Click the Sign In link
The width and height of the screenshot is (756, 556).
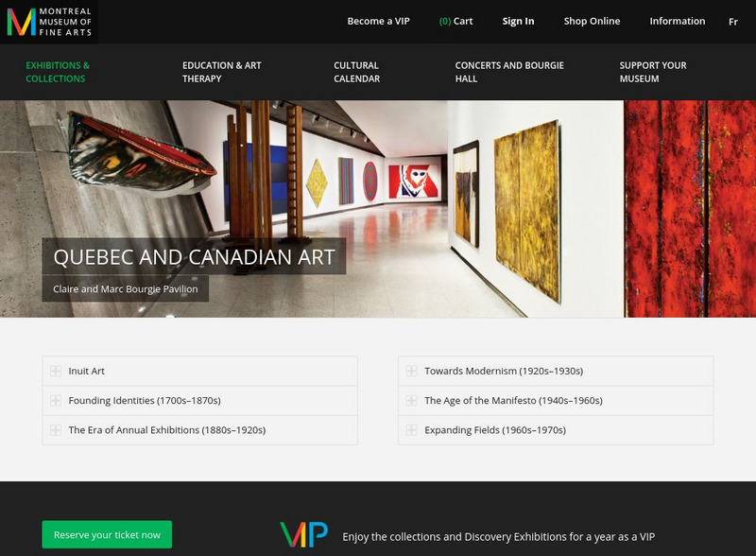tap(518, 21)
